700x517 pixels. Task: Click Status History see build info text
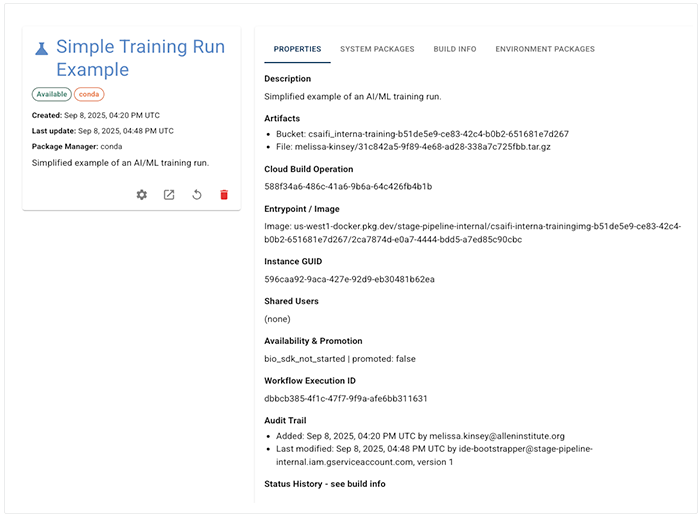(324, 484)
